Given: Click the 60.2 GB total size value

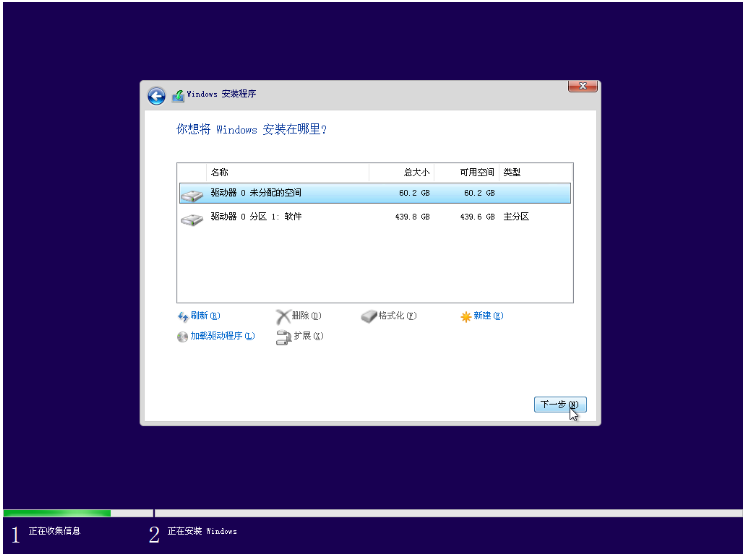Looking at the screenshot, I should [x=414, y=193].
